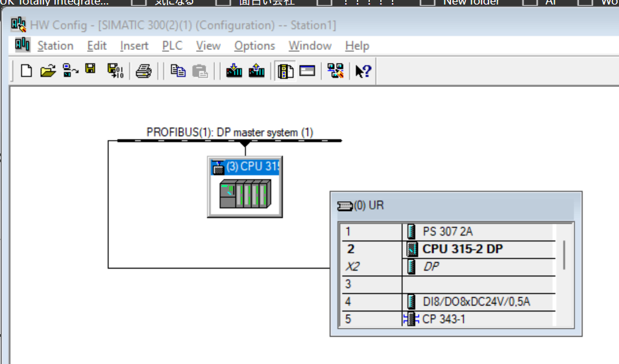619x364 pixels.
Task: Select PS 307 2A in slot 1
Action: tap(448, 232)
